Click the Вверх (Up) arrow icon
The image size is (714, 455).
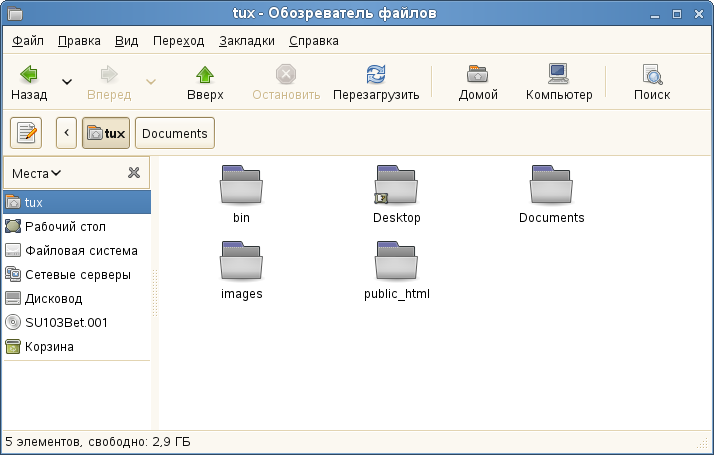[x=205, y=75]
